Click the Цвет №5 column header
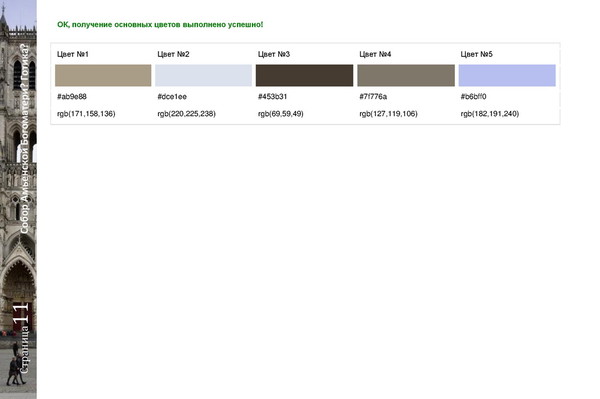 click(476, 54)
